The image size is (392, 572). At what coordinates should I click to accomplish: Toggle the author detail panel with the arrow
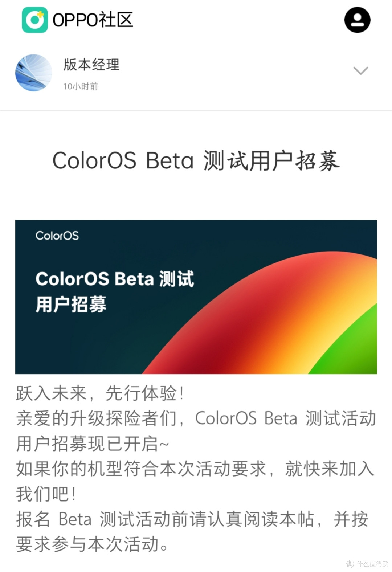pos(360,71)
